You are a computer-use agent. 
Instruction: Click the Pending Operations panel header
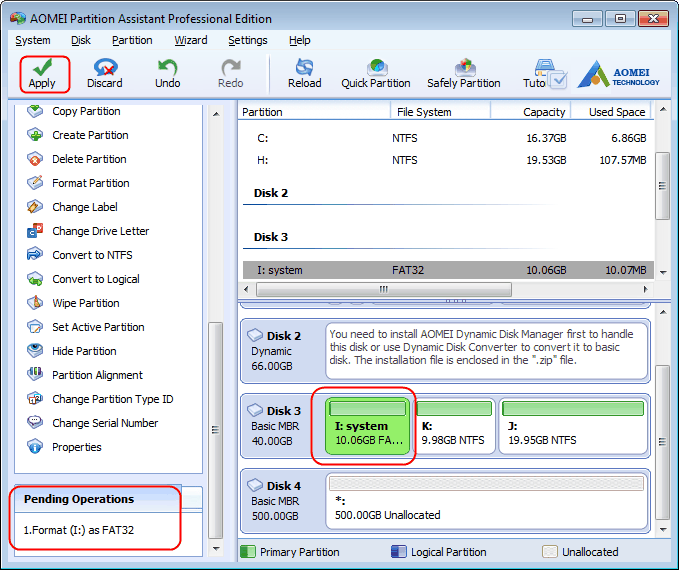click(x=99, y=499)
